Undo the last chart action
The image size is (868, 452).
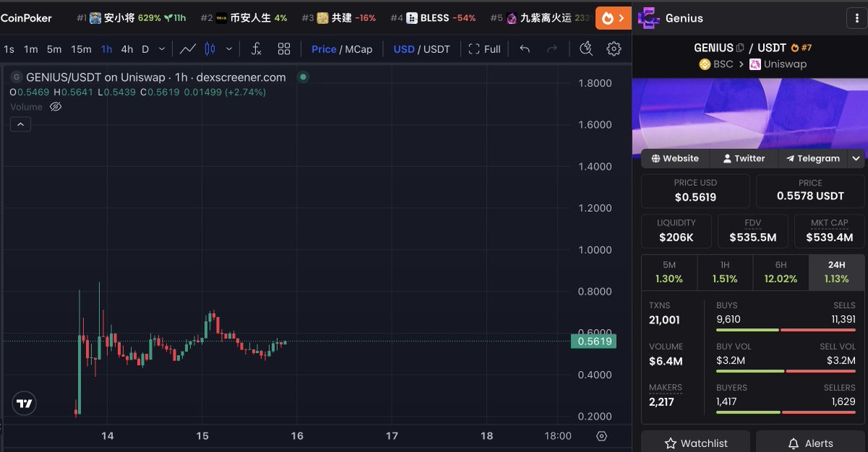[525, 49]
